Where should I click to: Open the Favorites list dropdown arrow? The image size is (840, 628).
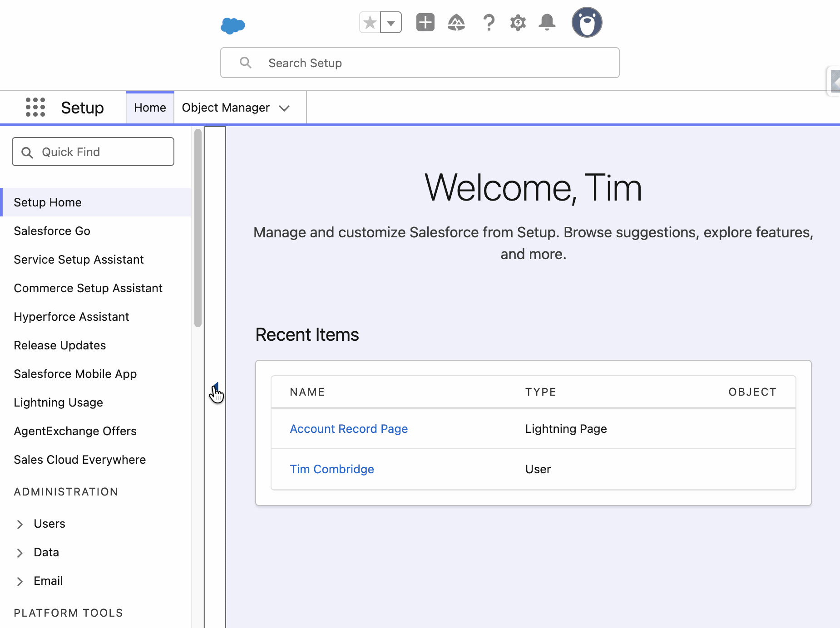coord(391,22)
